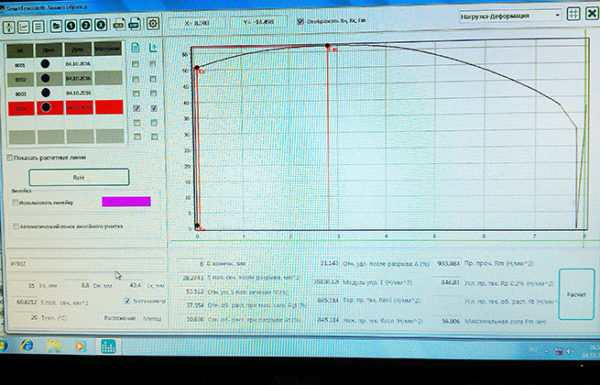Viewport: 600px width, 385px height.
Task: Click the green app icon on taskbar
Action: (108, 346)
